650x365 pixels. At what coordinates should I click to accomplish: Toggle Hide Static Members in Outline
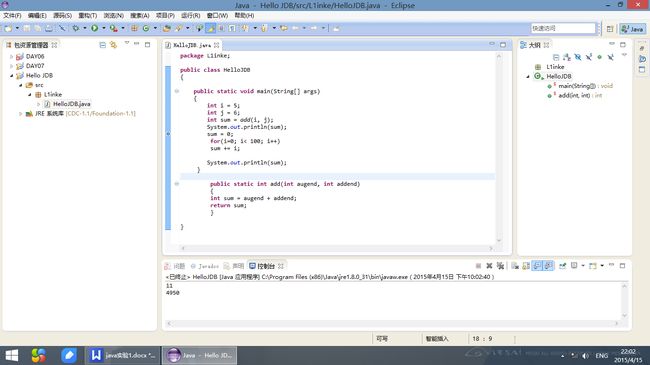pos(589,57)
